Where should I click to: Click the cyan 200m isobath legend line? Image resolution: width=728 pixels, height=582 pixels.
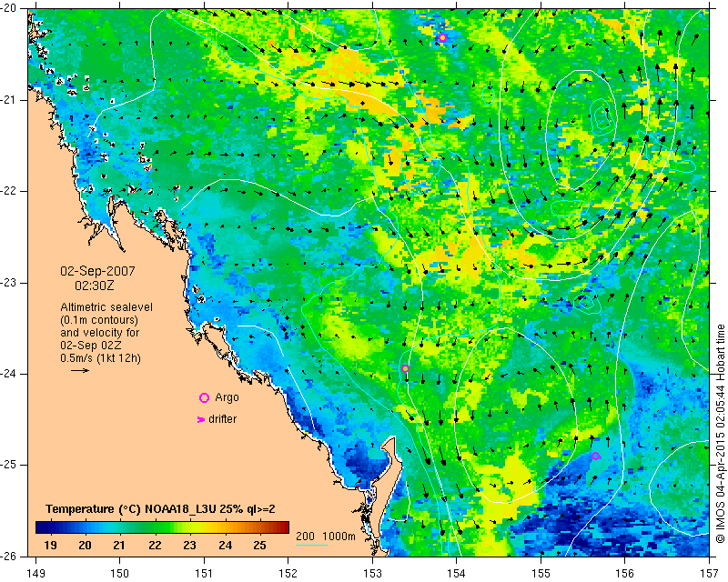311,545
